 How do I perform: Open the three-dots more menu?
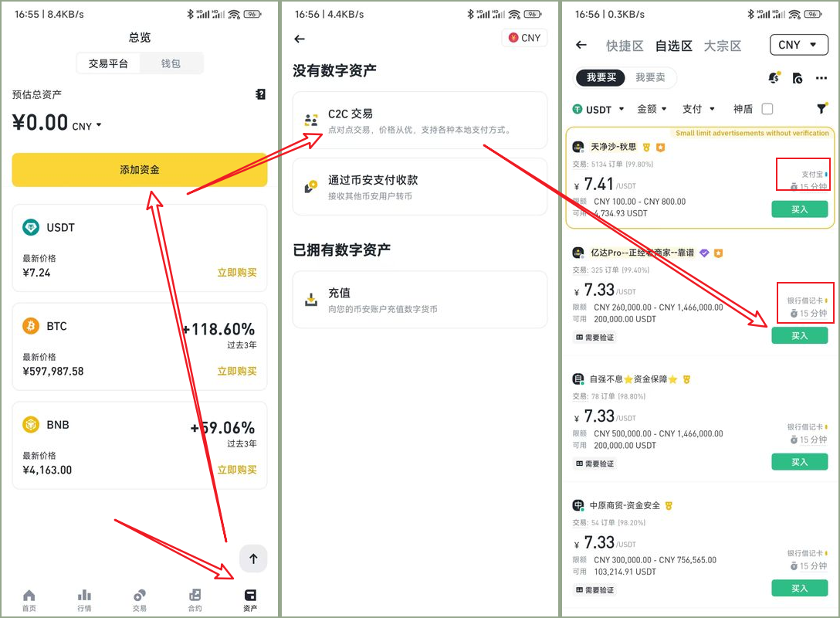821,78
